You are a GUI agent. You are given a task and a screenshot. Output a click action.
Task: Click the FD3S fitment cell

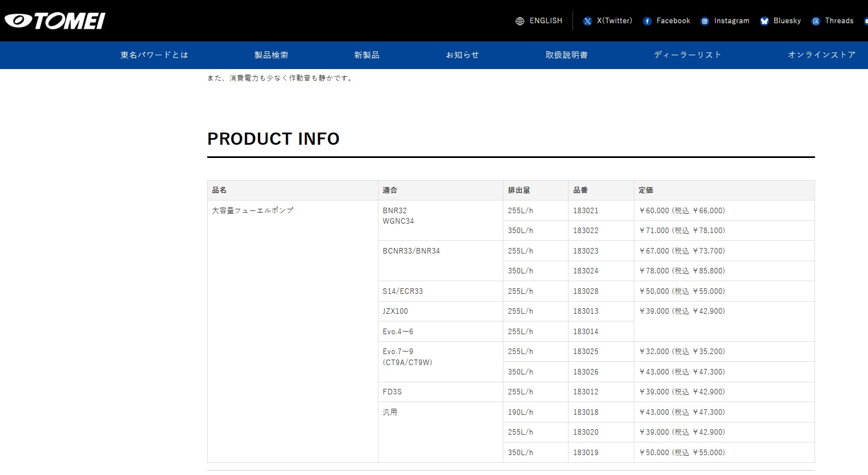440,392
